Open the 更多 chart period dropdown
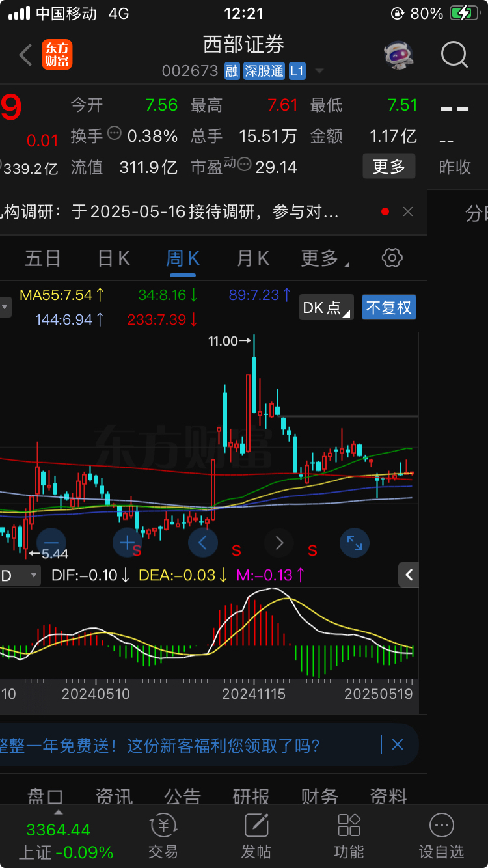Screen dimensions: 488x868 coord(325,258)
